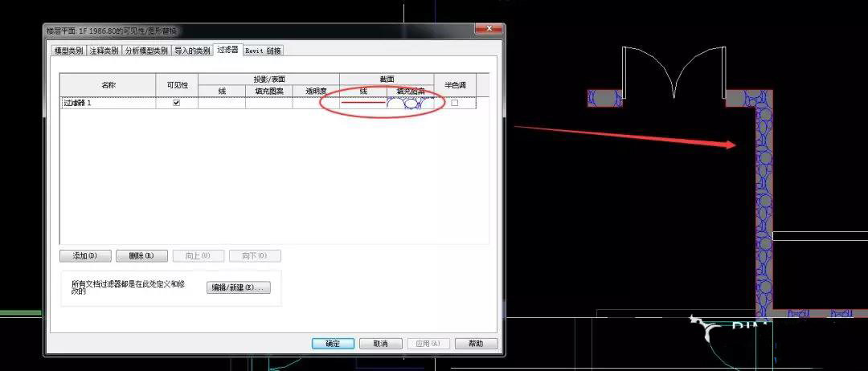Click the 名称 column header
The height and width of the screenshot is (371, 868).
[108, 85]
